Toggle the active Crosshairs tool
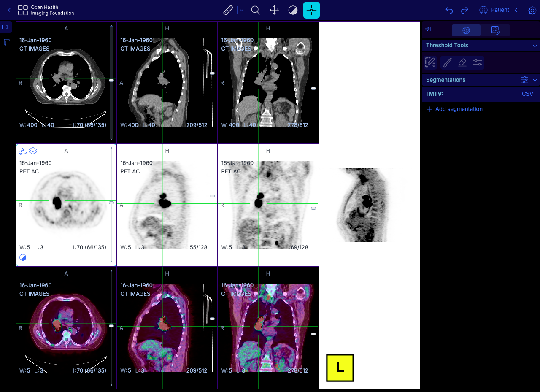The width and height of the screenshot is (540, 392). (x=311, y=10)
